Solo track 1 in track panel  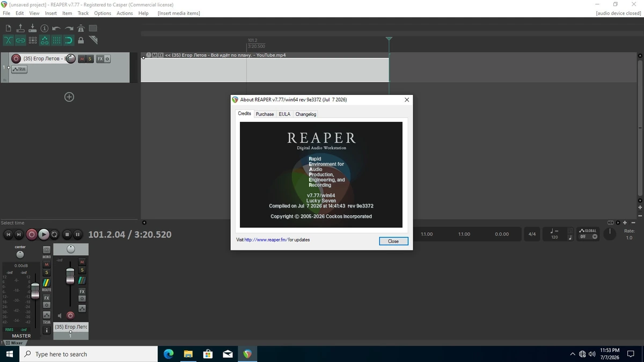90,58
